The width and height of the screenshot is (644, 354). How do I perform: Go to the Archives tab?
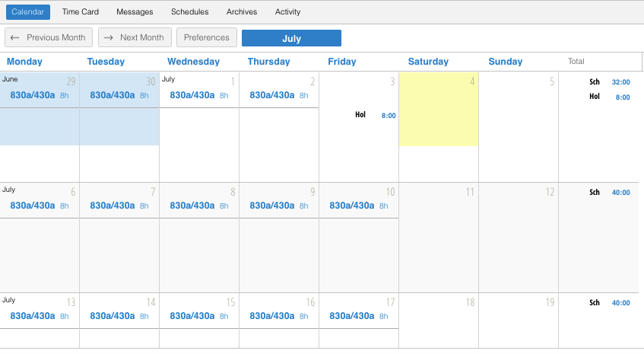(242, 12)
